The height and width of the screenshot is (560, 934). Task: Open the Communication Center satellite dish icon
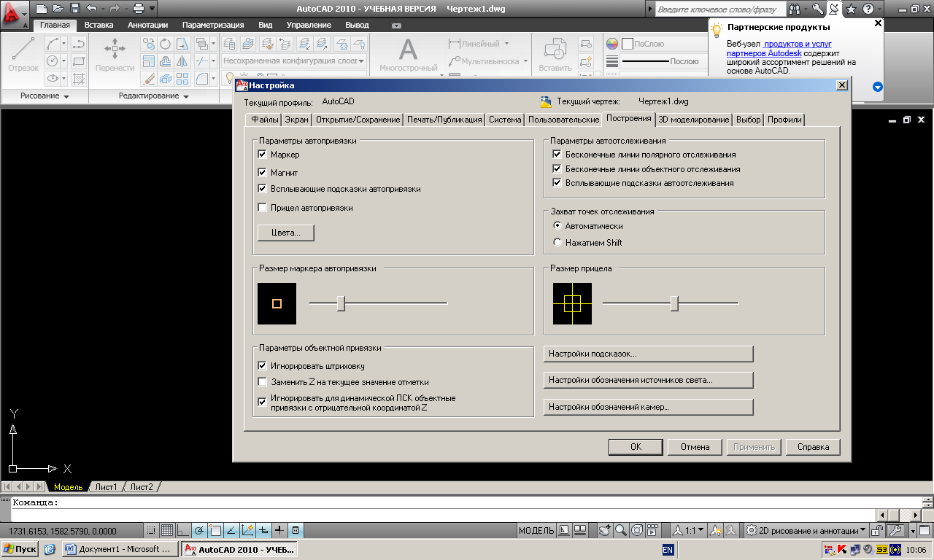pyautogui.click(x=834, y=9)
